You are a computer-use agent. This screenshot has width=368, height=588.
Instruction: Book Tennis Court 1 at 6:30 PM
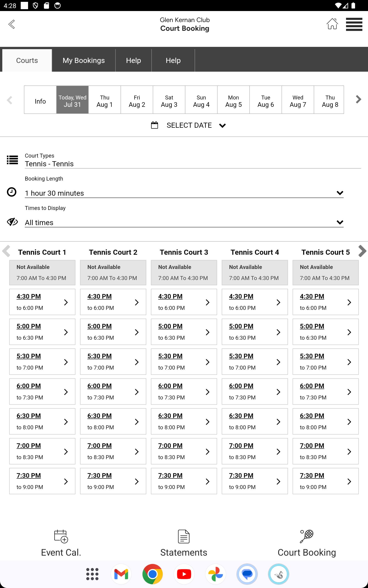click(x=42, y=421)
